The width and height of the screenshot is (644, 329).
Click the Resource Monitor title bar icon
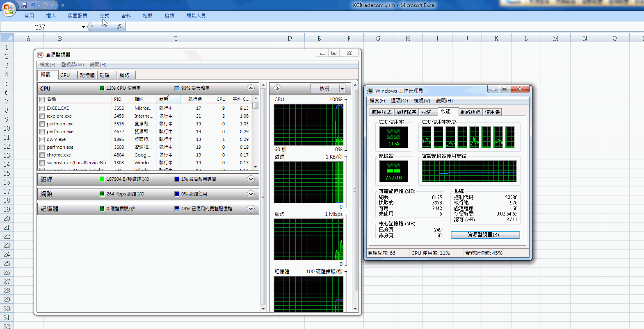click(40, 54)
